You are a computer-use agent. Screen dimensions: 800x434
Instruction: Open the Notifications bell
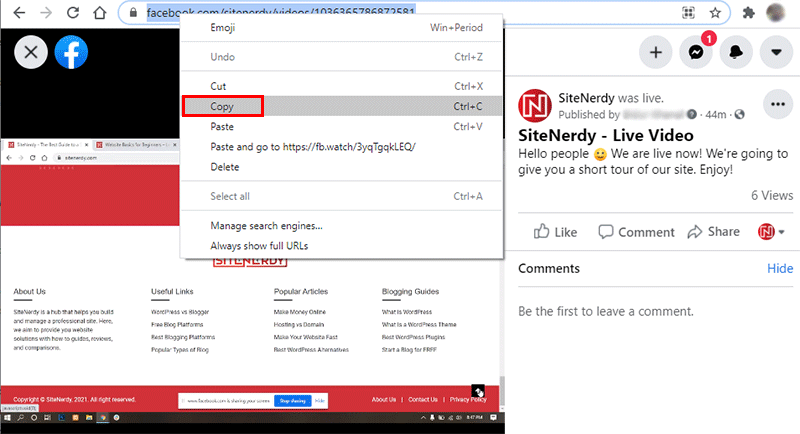coord(736,52)
